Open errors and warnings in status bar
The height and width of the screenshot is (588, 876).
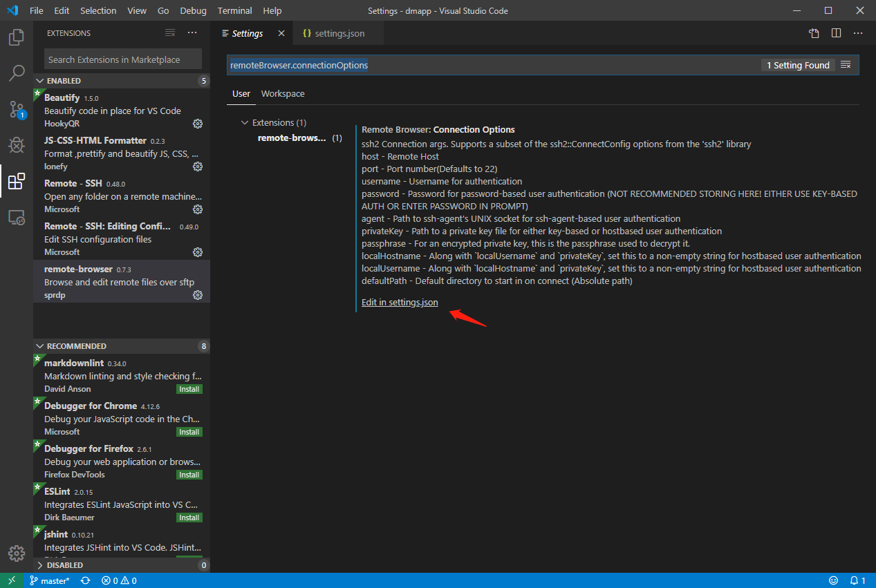(x=119, y=580)
